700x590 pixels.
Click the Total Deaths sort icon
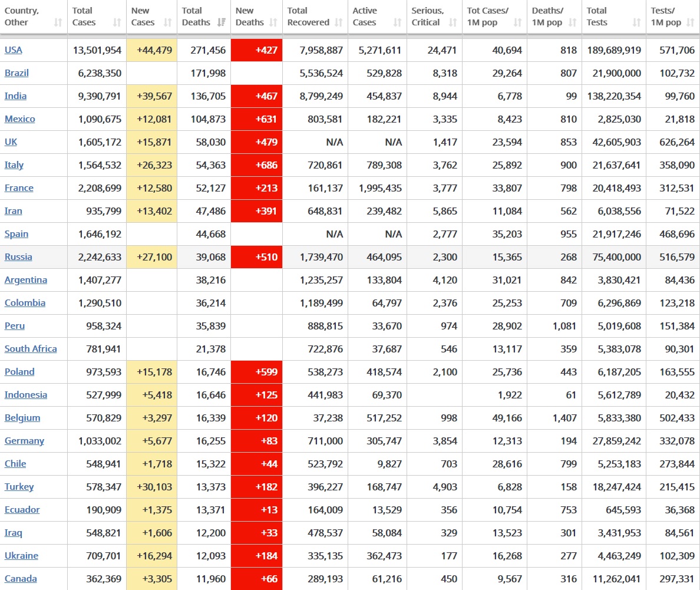point(222,22)
